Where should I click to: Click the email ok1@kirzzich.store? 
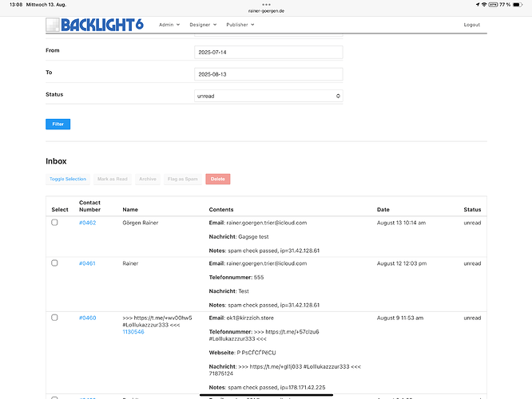coord(250,318)
